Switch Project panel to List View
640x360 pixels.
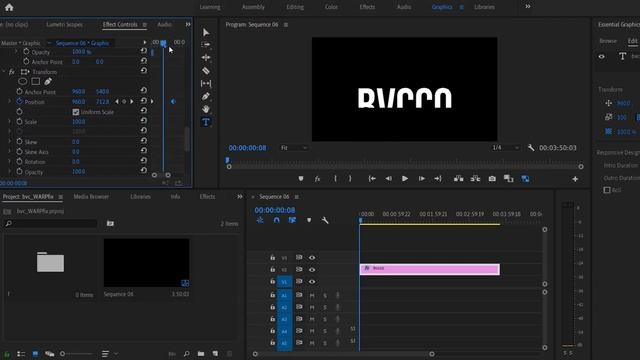click(21, 353)
